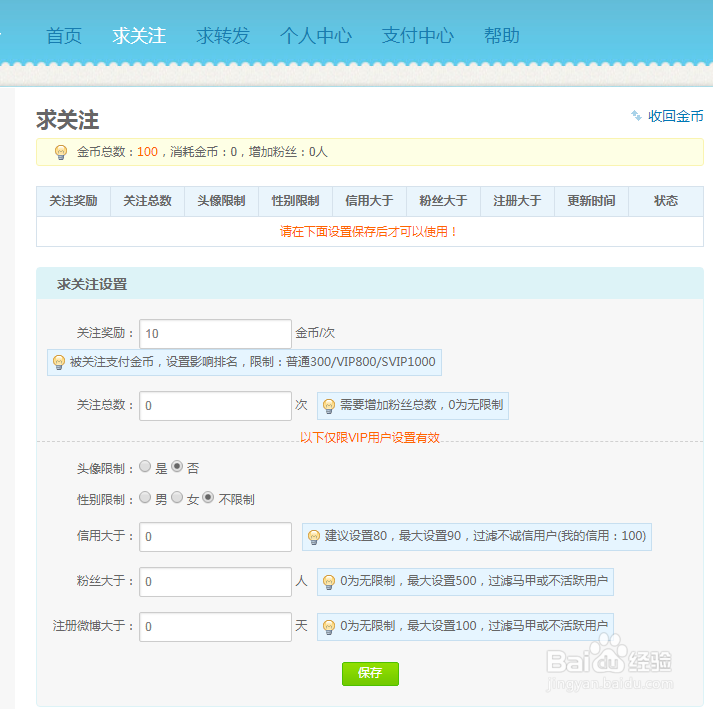Choose 女 for 性别限制

[x=177, y=497]
